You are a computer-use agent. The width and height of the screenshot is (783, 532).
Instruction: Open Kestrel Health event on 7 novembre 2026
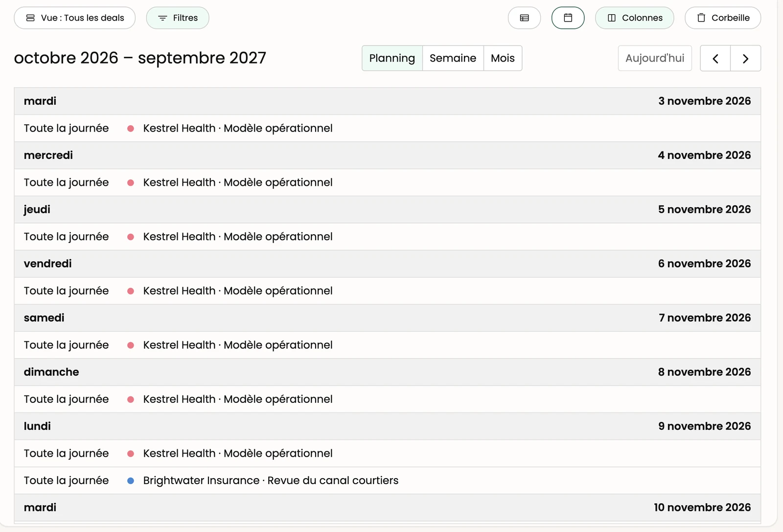click(x=388, y=345)
